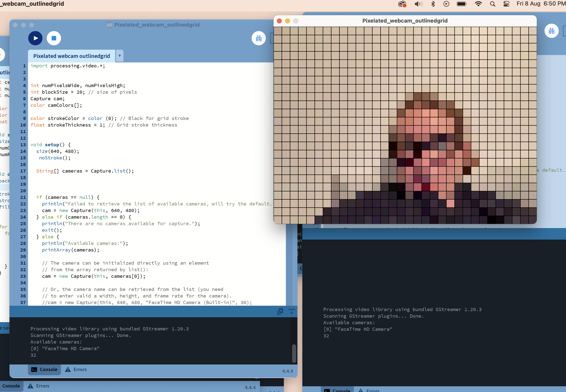
Task: Click the copy console contents icon
Action: click(x=280, y=311)
